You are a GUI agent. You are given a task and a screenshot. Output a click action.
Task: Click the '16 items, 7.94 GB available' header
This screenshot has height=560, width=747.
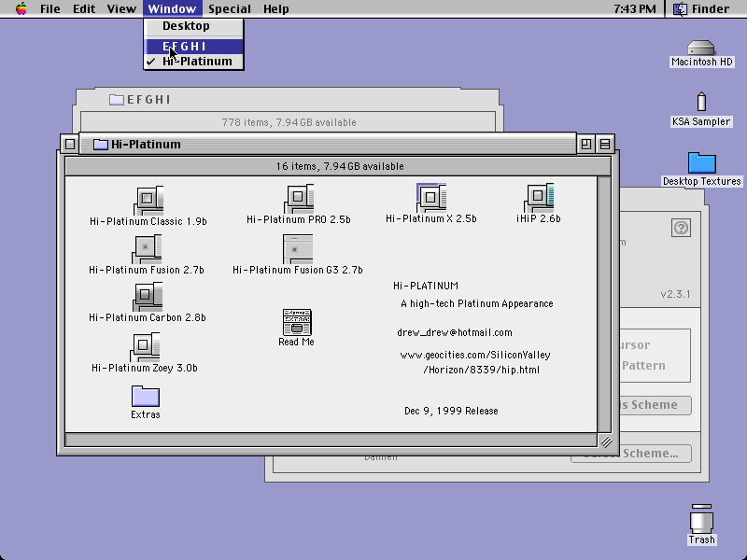340,166
